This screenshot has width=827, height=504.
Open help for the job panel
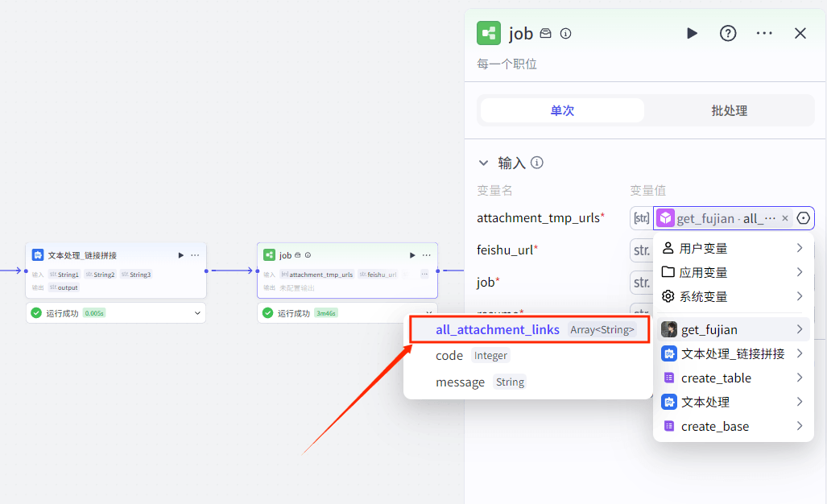coord(728,34)
